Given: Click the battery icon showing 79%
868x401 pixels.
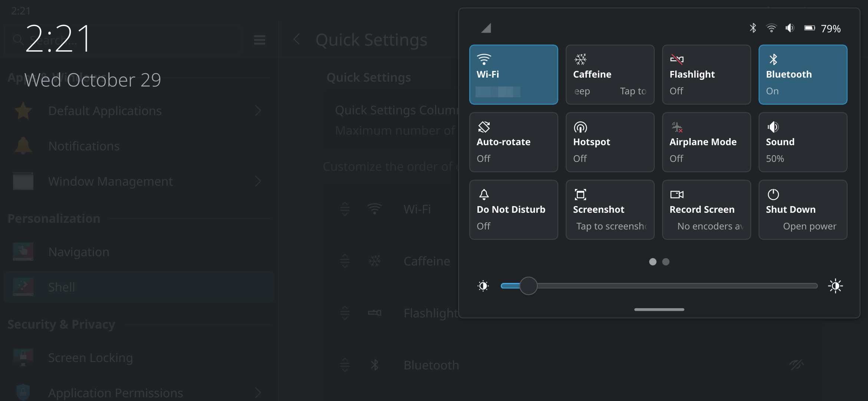Looking at the screenshot, I should [809, 27].
